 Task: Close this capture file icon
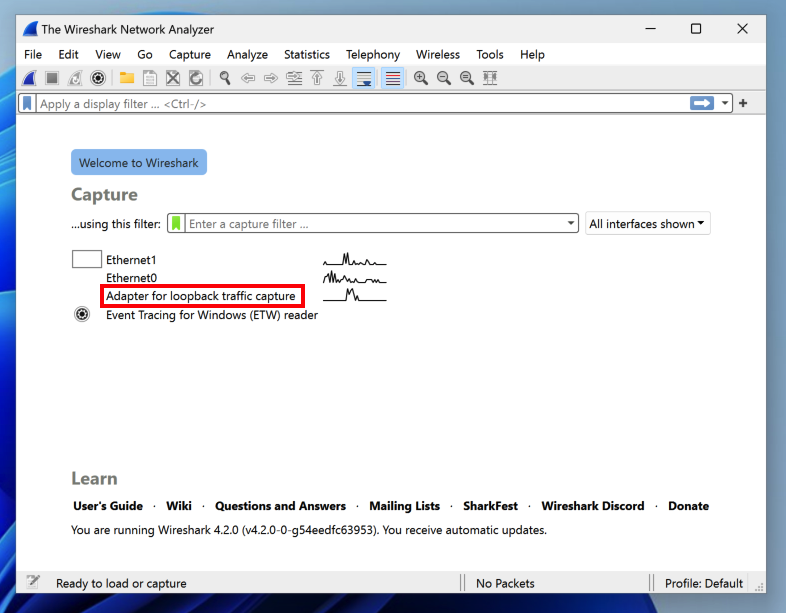(x=173, y=78)
